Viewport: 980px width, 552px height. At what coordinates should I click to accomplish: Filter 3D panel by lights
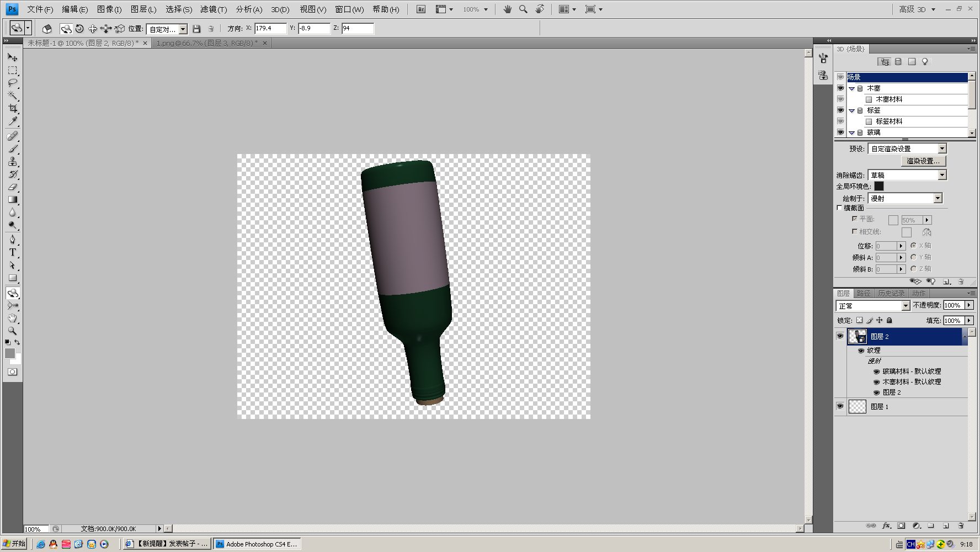pyautogui.click(x=925, y=62)
